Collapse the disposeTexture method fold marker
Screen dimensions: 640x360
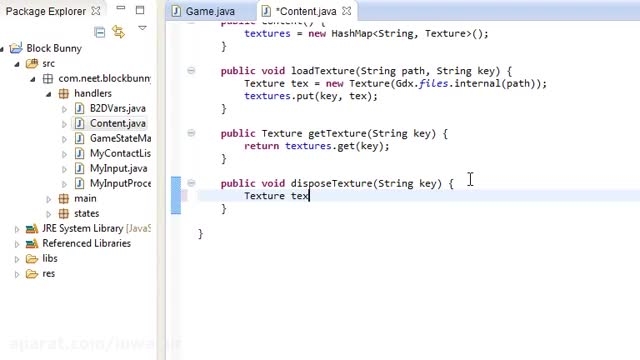tap(191, 183)
